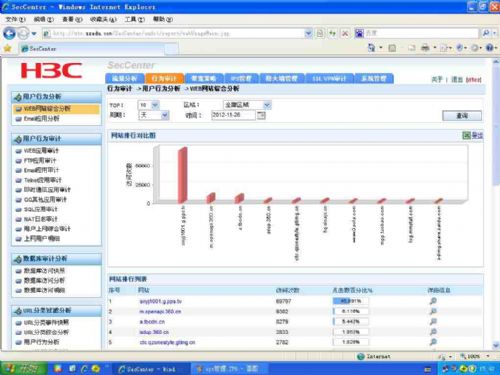Open the TOP count dropdown
The width and height of the screenshot is (500, 375).
click(x=149, y=105)
